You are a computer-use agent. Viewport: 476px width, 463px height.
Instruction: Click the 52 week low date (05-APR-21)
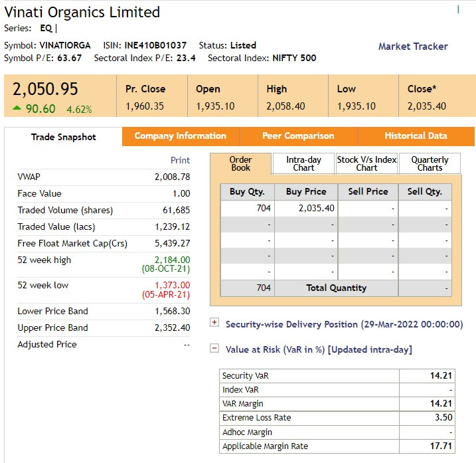[166, 295]
